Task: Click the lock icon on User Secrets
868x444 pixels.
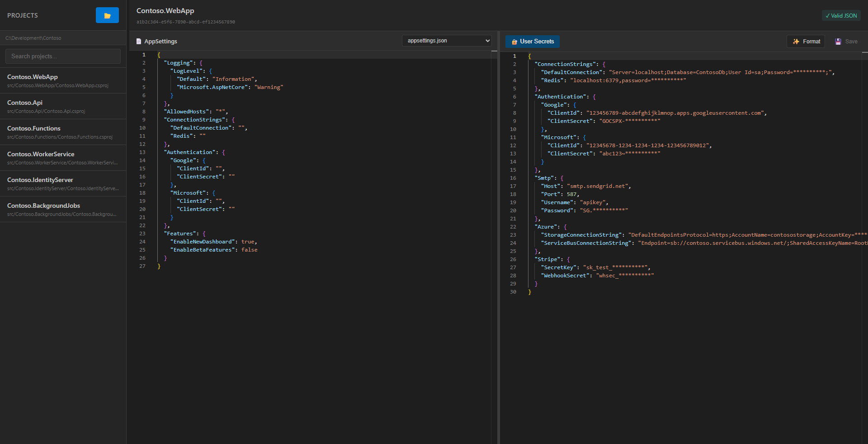Action: (514, 42)
